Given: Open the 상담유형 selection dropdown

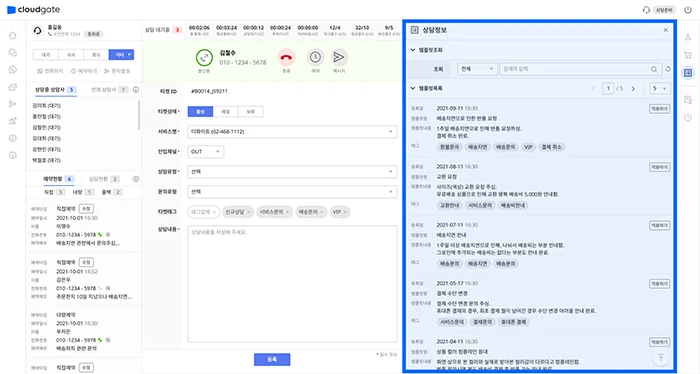Looking at the screenshot, I should click(292, 172).
